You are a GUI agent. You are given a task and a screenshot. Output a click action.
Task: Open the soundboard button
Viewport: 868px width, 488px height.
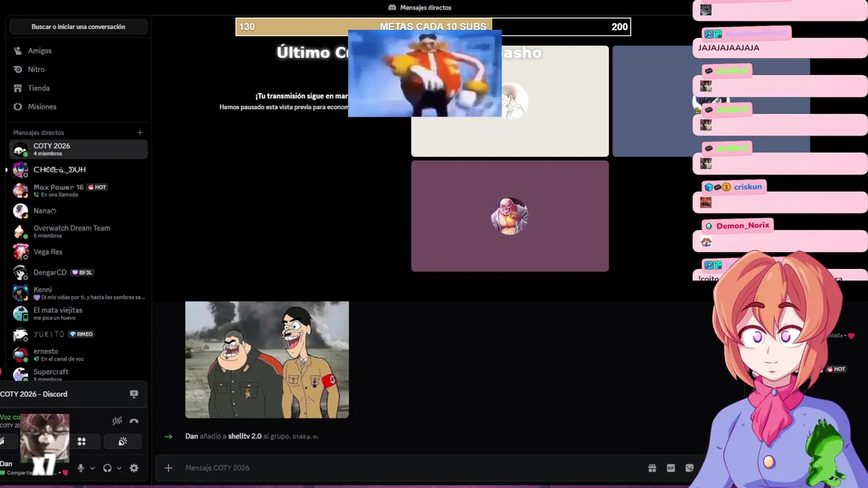[x=123, y=441]
